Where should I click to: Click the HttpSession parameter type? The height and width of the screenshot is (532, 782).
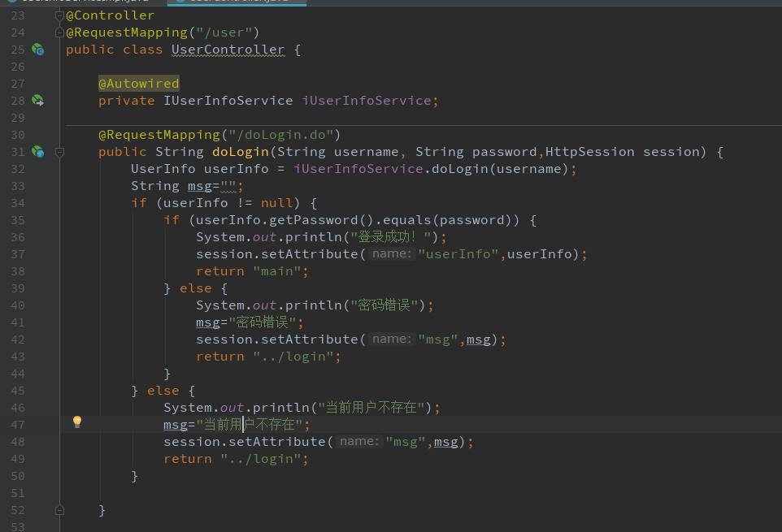click(590, 152)
